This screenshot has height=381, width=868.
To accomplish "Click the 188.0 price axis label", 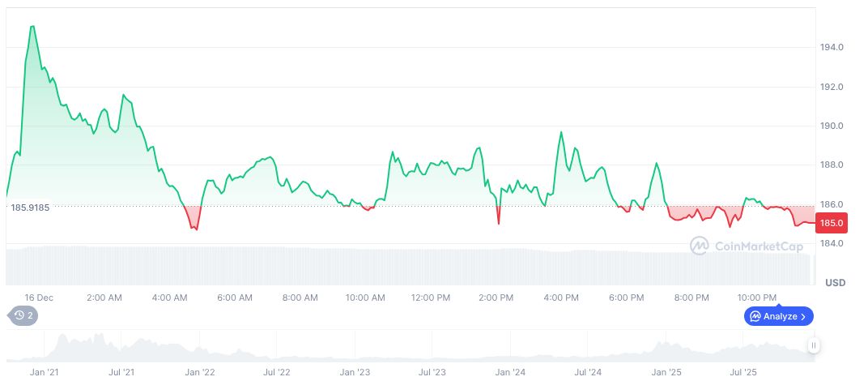I will (x=832, y=165).
